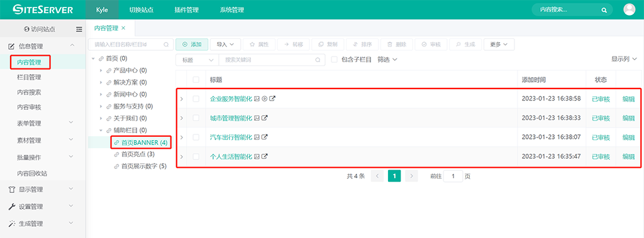This screenshot has height=238, width=644.
Task: Click the next page arrow
Action: click(411, 176)
